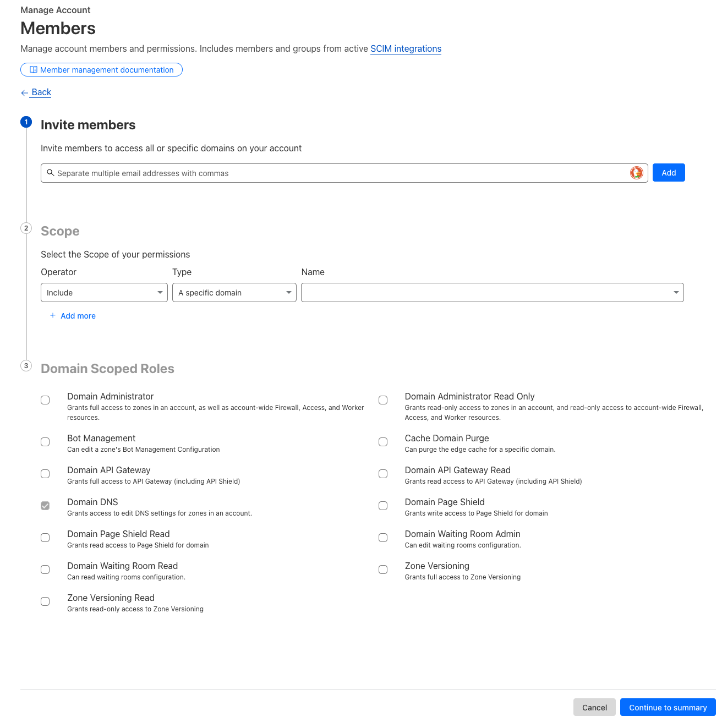Click the book icon for member documentation

34,70
